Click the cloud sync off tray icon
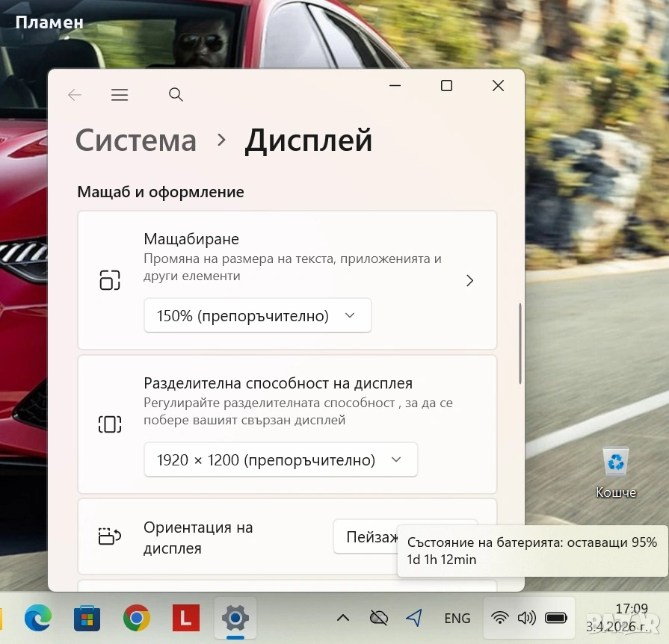This screenshot has width=669, height=644. pyautogui.click(x=379, y=618)
